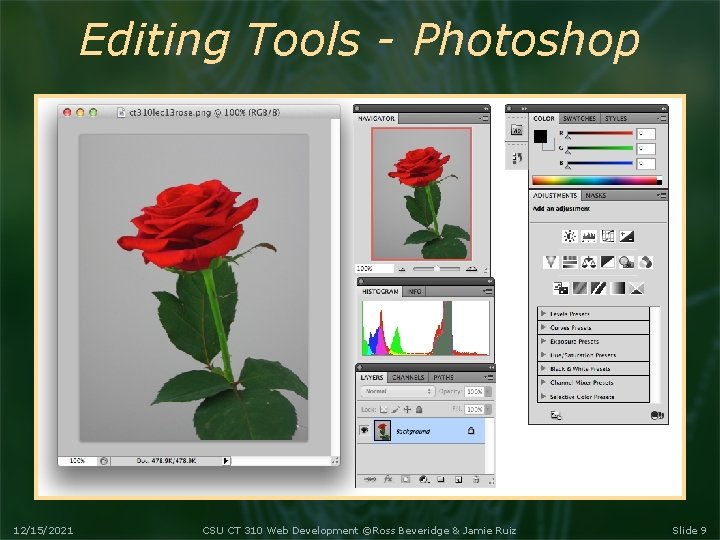Add a Black & White adjustment from icon row
The height and width of the screenshot is (540, 720).
pyautogui.click(x=608, y=262)
